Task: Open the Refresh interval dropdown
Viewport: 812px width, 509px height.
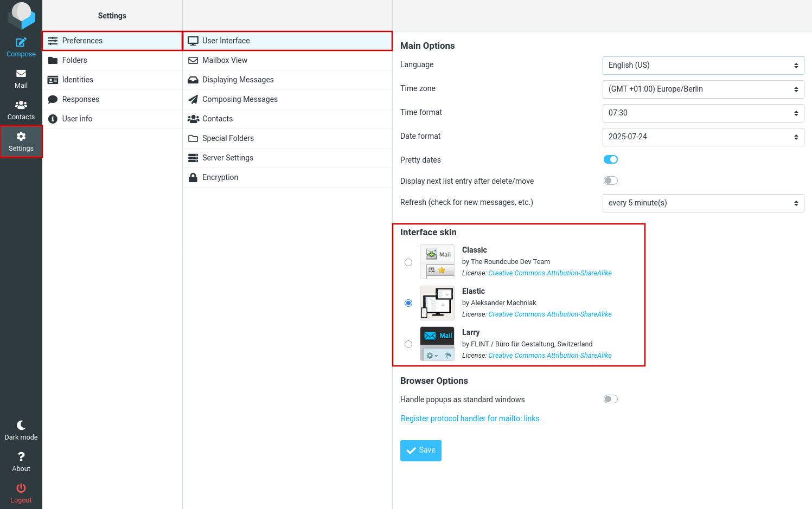Action: (703, 203)
